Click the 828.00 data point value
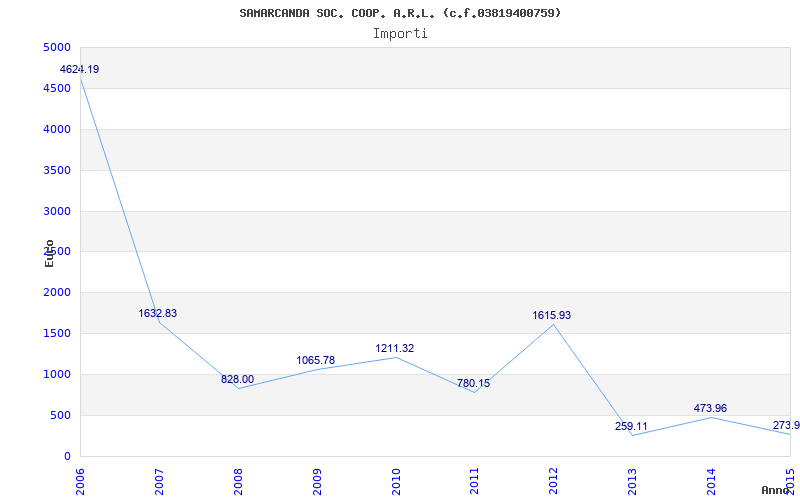Screen dimensions: 800x500 point(237,380)
